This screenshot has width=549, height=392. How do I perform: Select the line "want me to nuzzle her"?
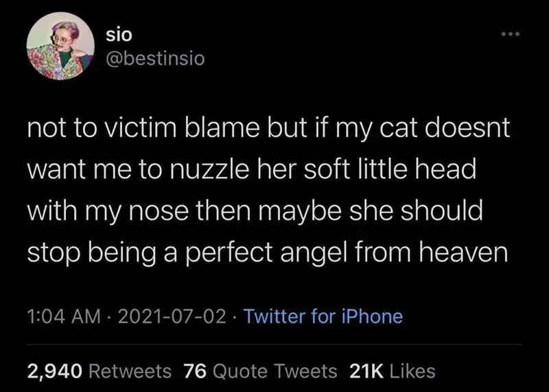tap(252, 170)
